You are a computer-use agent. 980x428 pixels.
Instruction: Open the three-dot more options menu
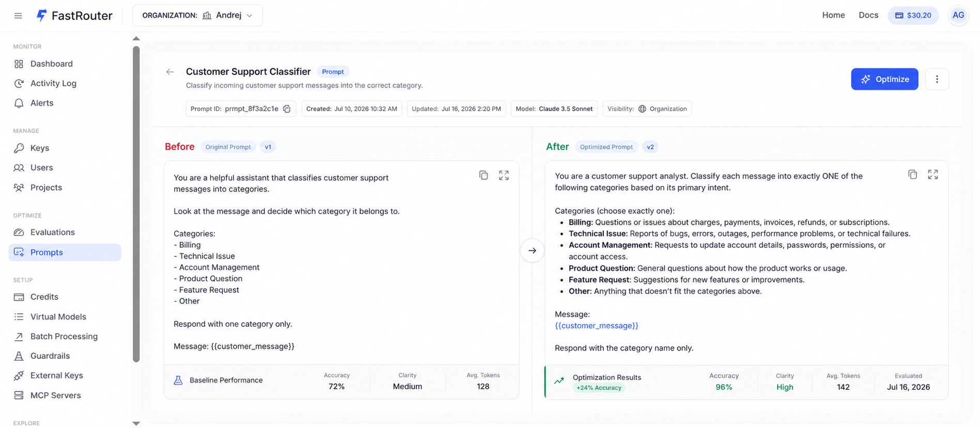pos(937,79)
